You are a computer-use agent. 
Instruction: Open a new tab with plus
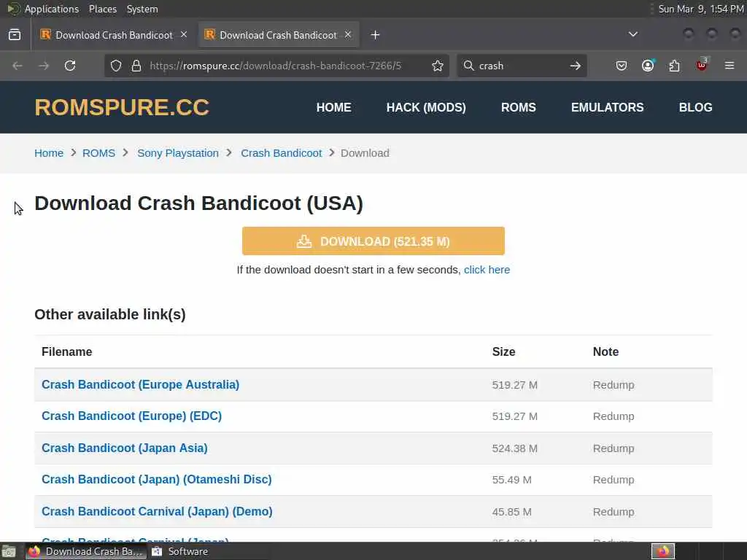tap(376, 35)
